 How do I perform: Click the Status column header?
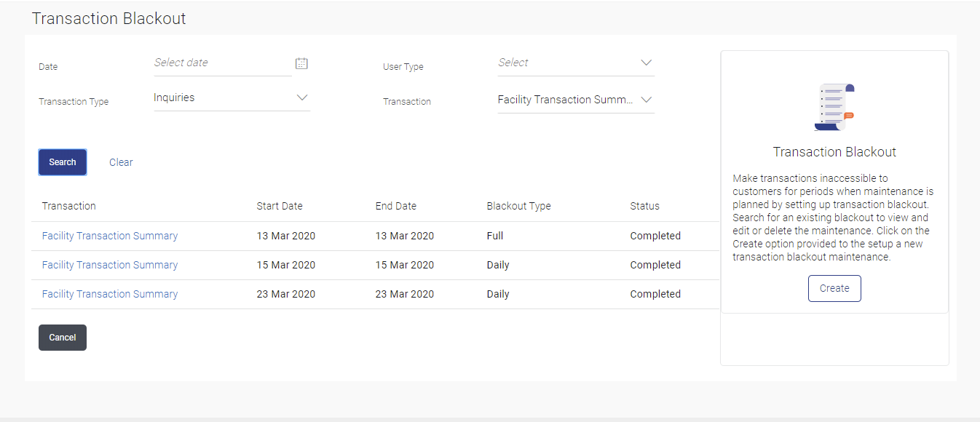coord(644,206)
